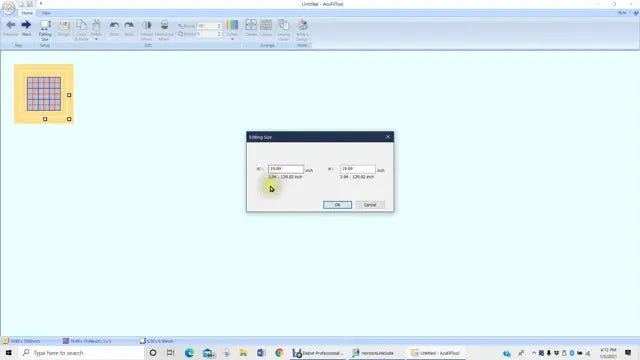Image resolution: width=640 pixels, height=360 pixels.
Task: Confirm the Editing Size dialog with OK
Action: click(x=338, y=205)
